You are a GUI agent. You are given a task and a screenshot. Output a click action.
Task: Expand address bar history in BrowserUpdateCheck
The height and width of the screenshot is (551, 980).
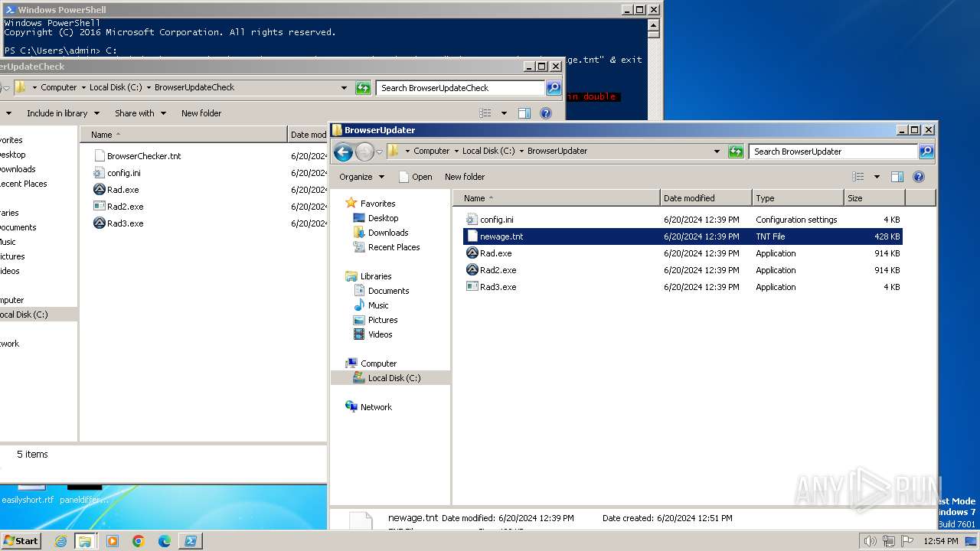(344, 88)
